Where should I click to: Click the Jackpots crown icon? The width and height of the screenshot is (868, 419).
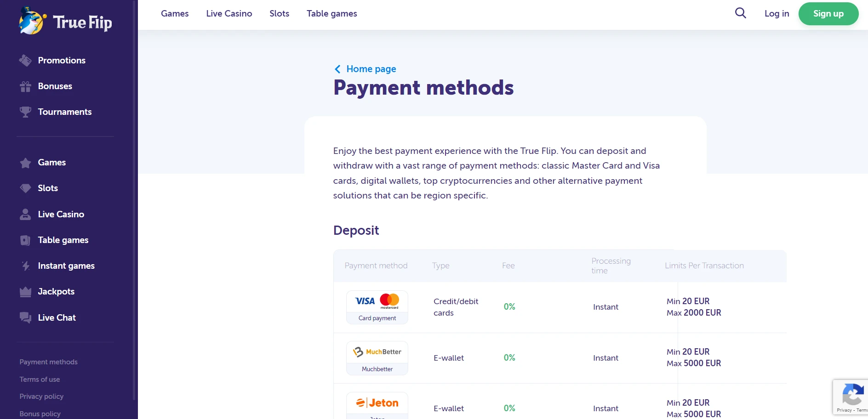click(25, 292)
